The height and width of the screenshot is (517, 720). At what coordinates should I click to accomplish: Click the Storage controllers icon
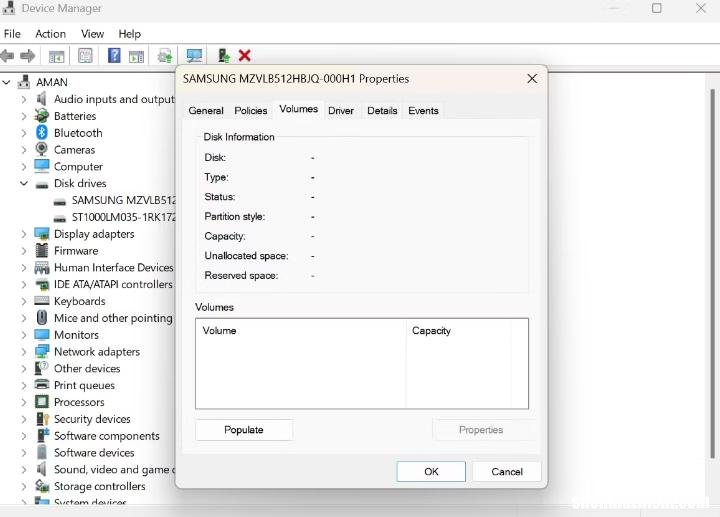tap(42, 486)
